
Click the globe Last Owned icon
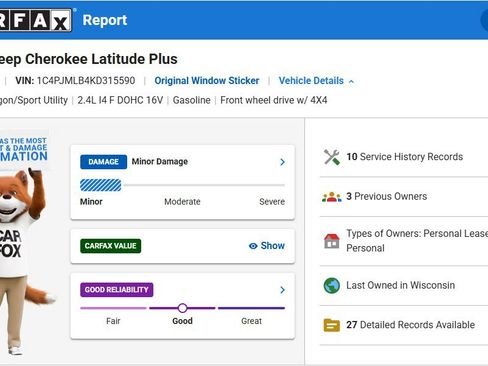(x=332, y=285)
